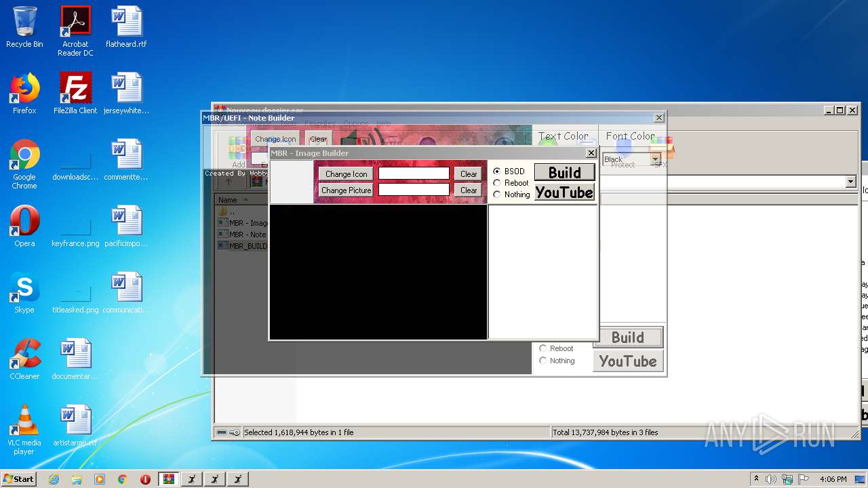Select the documentar document icon
Image resolution: width=868 pixels, height=488 pixels.
click(x=75, y=359)
